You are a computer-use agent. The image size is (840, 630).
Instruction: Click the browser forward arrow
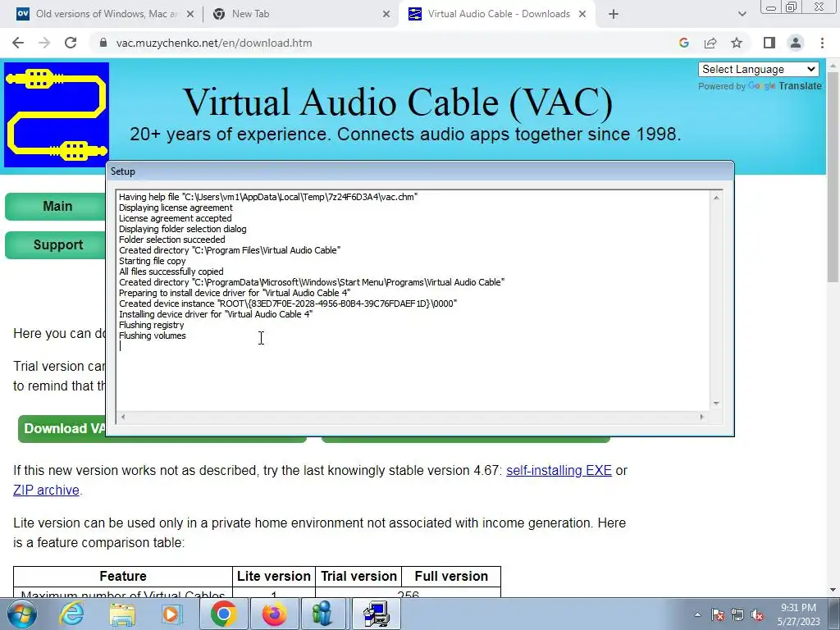tap(44, 43)
